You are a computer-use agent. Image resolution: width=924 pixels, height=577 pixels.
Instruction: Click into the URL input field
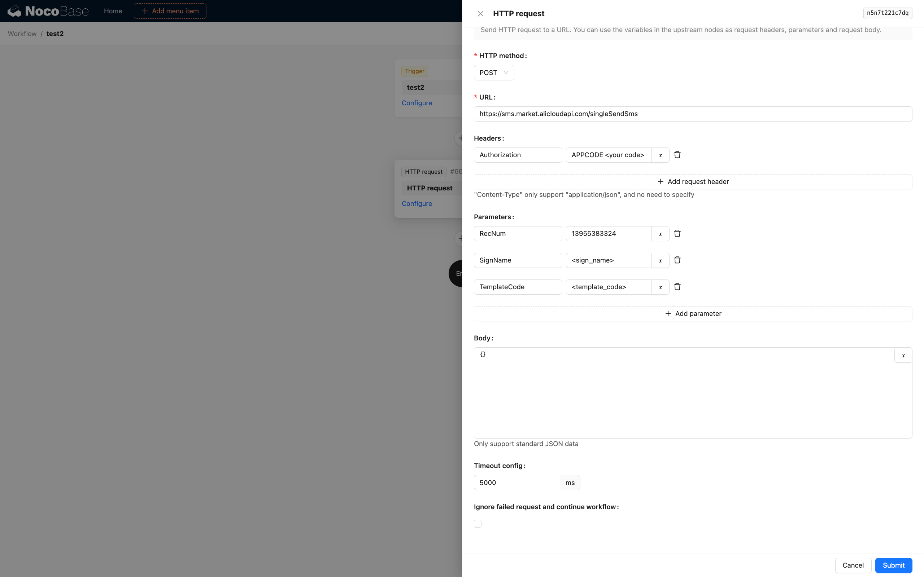(693, 114)
